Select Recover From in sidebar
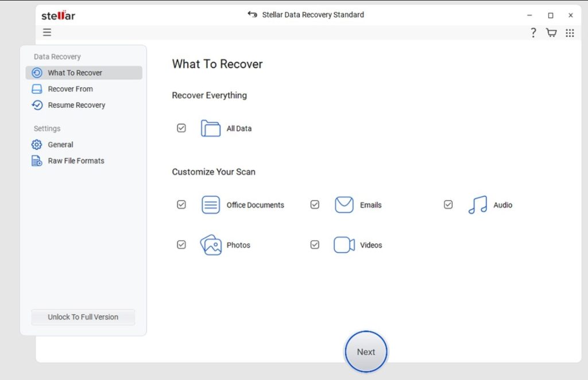The height and width of the screenshot is (380, 588). coord(70,89)
